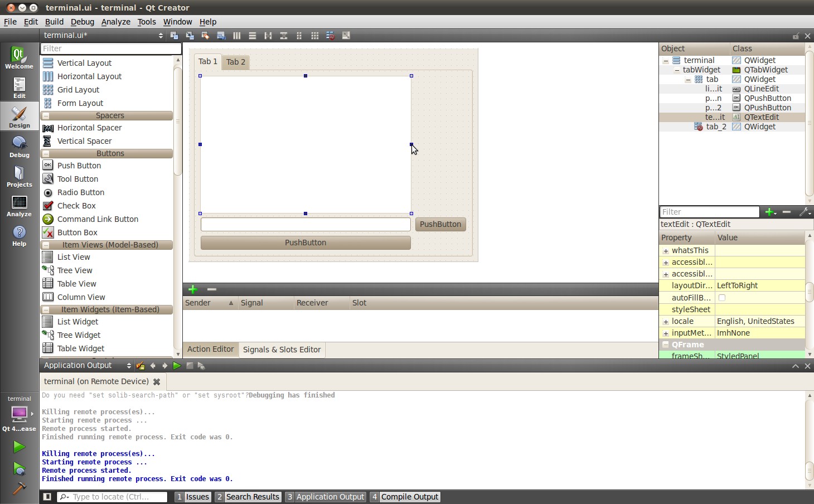814x504 pixels.
Task: Collapse Item Widgets (Item-Based) category
Action: 46,310
